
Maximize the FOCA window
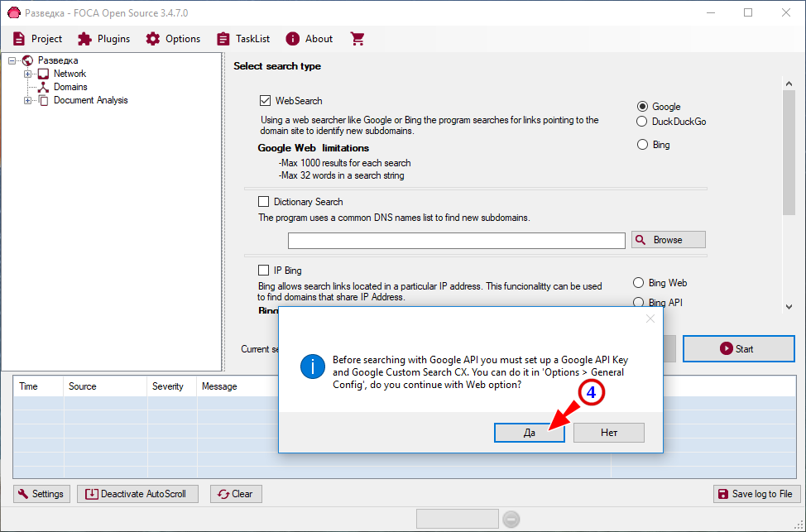pos(748,13)
